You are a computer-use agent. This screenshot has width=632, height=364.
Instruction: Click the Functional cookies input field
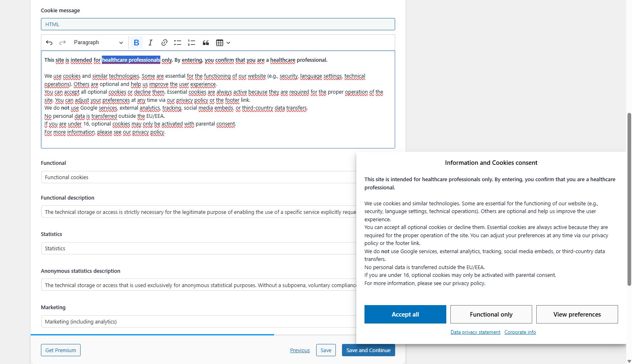pyautogui.click(x=199, y=177)
